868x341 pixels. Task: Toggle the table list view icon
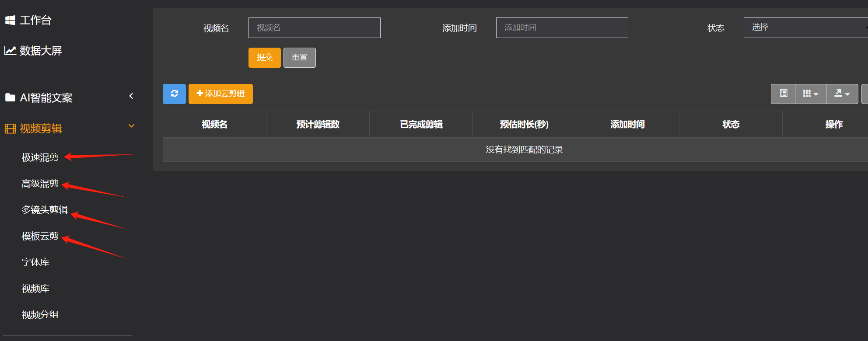(783, 94)
